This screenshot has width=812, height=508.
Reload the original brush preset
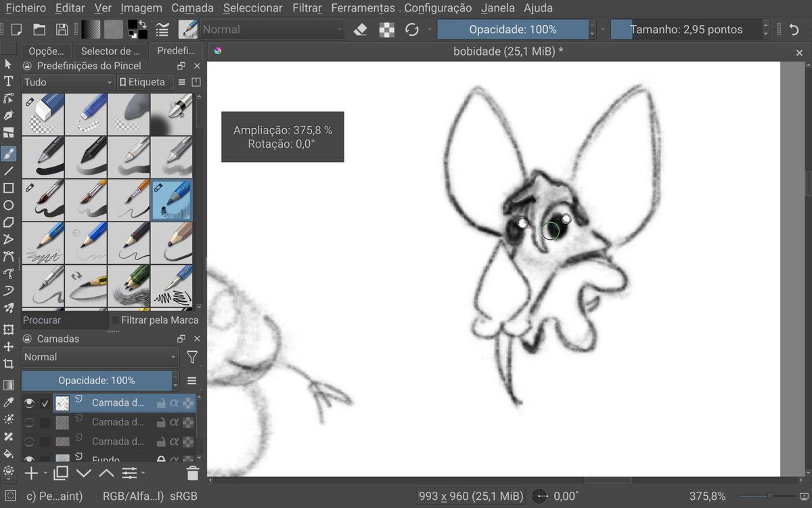tap(411, 29)
